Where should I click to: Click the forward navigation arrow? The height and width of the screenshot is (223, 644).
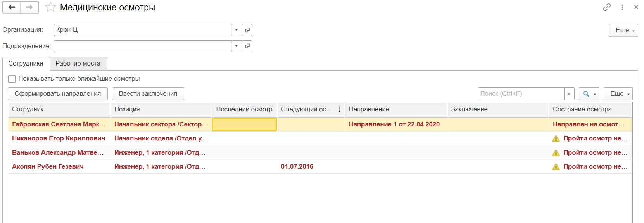coord(29,7)
